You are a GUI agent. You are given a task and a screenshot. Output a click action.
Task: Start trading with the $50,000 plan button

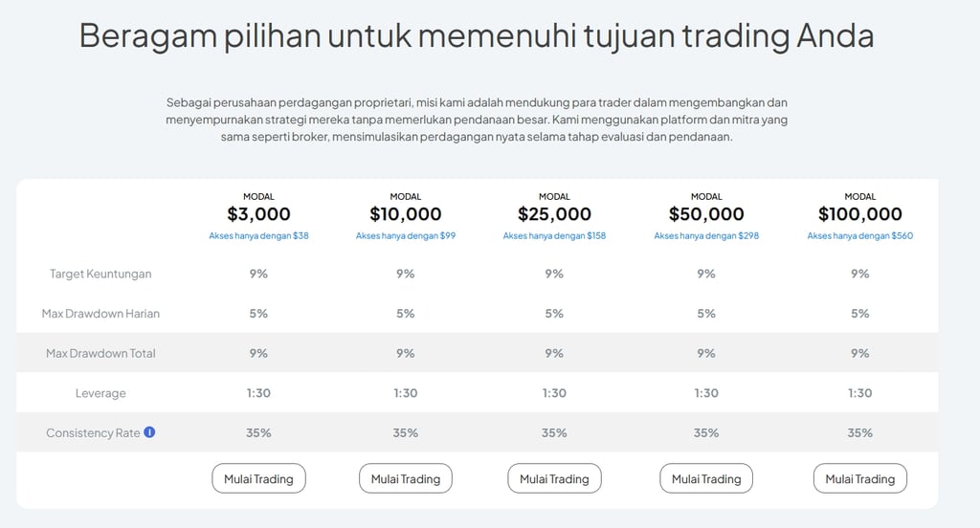click(706, 478)
